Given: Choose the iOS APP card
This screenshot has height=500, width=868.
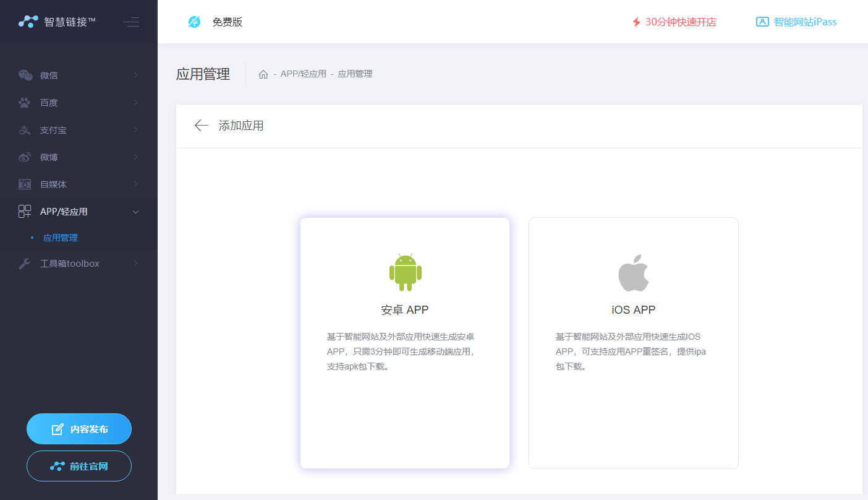Looking at the screenshot, I should point(634,343).
